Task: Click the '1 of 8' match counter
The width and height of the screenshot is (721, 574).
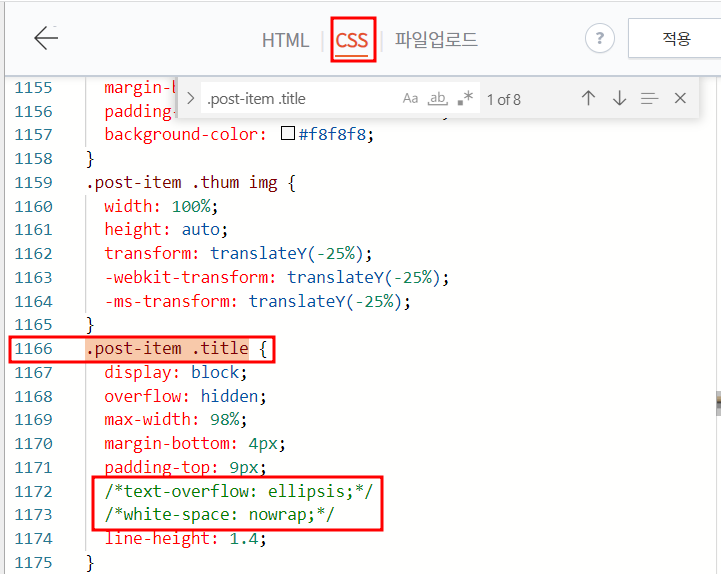Action: click(x=504, y=99)
